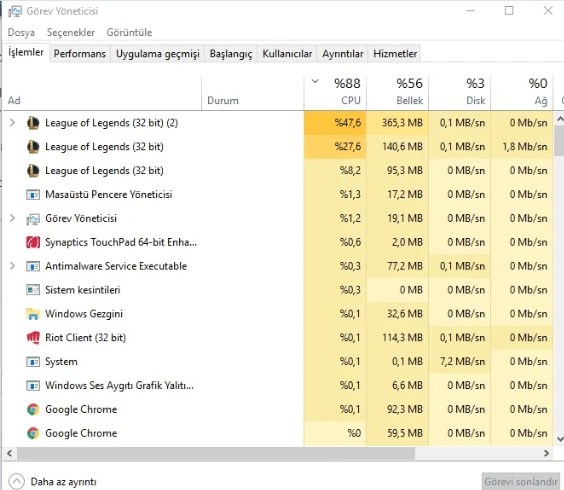564x490 pixels.
Task: Click the Synaptics TouchPad process icon
Action: (33, 242)
